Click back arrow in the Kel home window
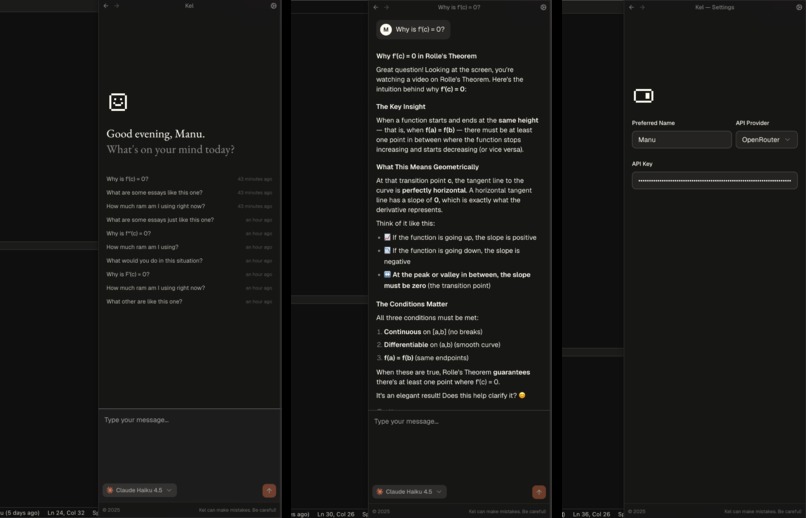This screenshot has height=518, width=806. click(x=106, y=6)
